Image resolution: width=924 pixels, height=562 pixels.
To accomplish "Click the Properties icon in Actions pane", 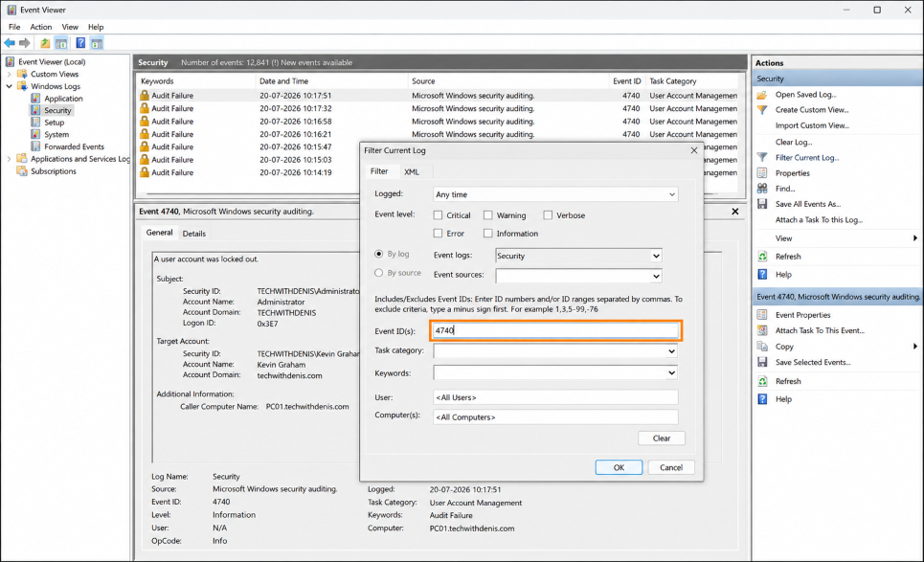I will 762,173.
